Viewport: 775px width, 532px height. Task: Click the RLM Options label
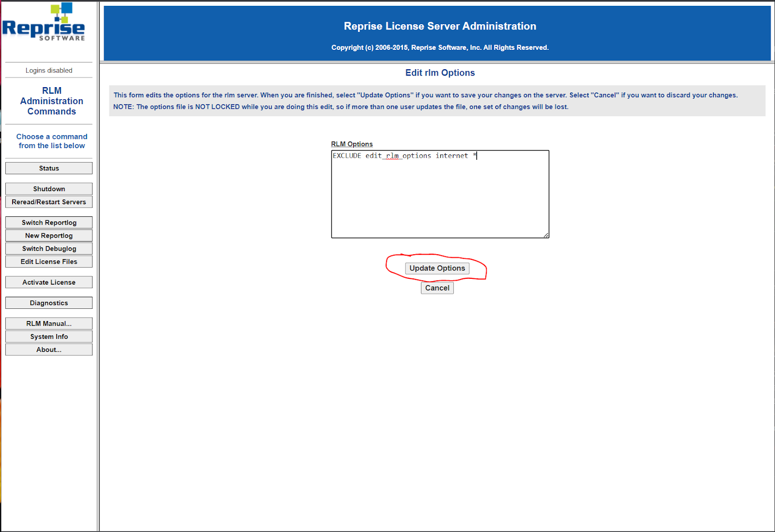click(x=351, y=144)
